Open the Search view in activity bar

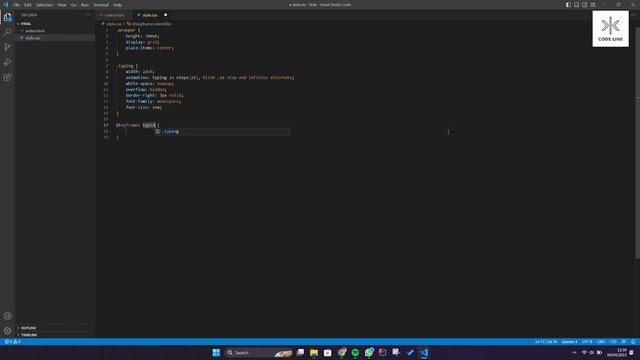pos(7,32)
